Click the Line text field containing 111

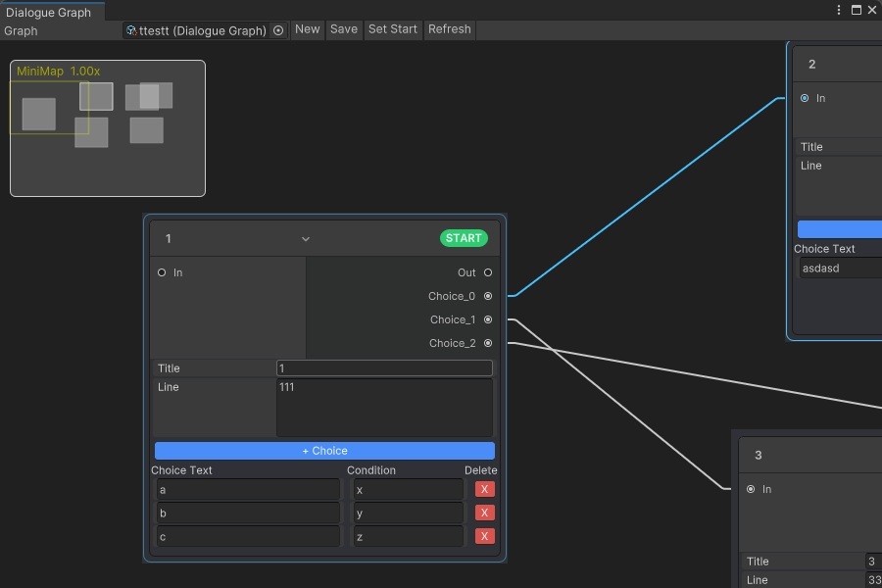pyautogui.click(x=384, y=407)
